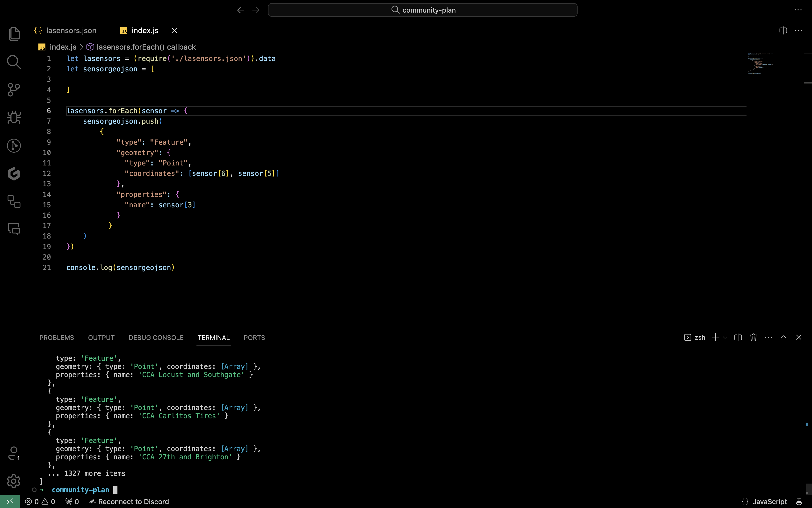
Task: Click '1327 more items' terminal text
Action: 95,473
